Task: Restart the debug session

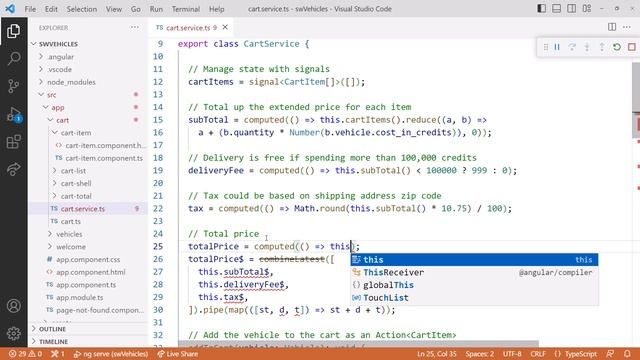Action: point(617,47)
